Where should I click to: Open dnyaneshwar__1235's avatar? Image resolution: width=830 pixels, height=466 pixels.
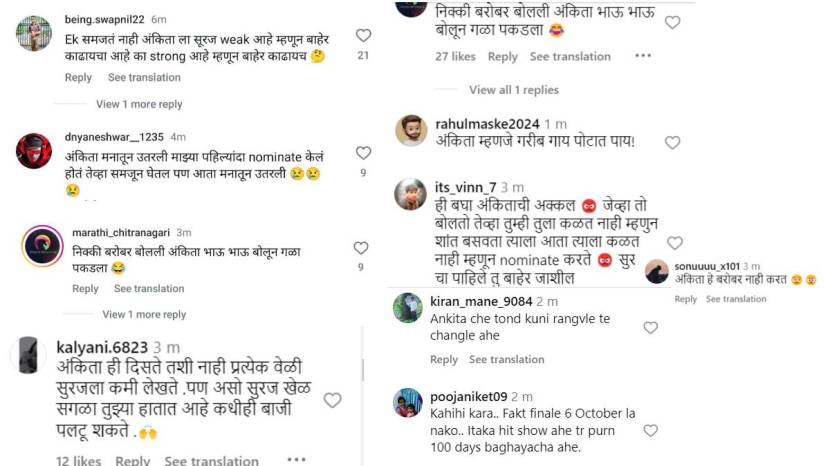point(34,150)
